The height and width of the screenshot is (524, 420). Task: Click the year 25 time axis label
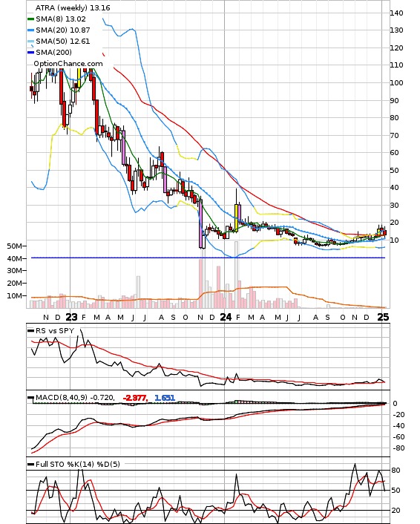point(383,317)
